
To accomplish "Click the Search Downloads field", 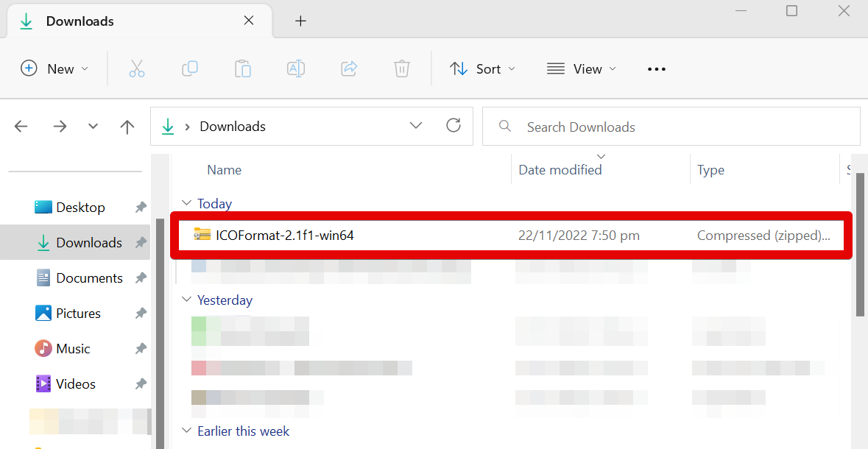I will [x=671, y=127].
